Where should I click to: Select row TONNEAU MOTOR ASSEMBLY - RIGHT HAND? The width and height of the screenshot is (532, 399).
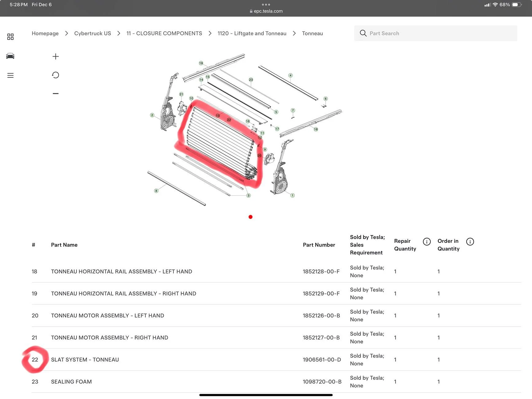(x=276, y=338)
